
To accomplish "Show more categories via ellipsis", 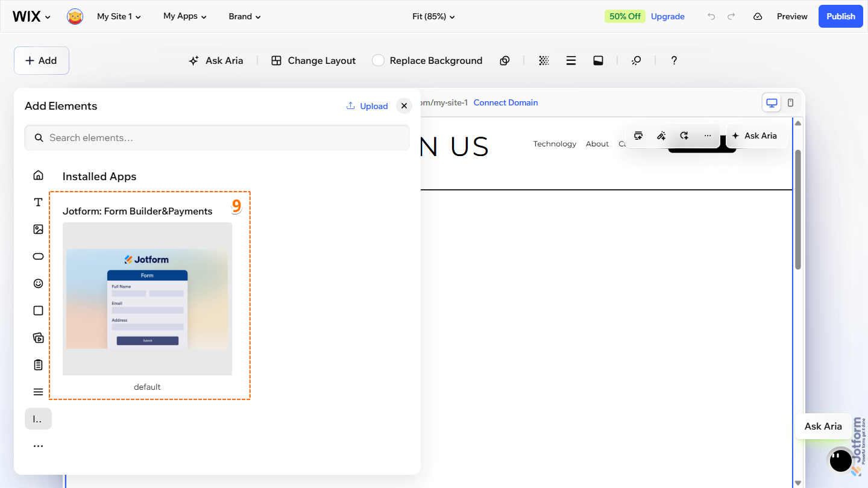I will [38, 446].
